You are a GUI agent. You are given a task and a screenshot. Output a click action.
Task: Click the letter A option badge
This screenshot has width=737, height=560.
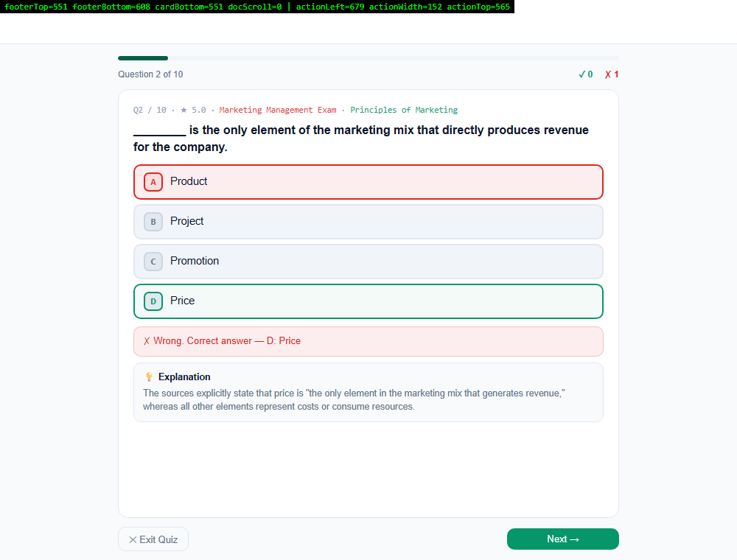click(153, 182)
